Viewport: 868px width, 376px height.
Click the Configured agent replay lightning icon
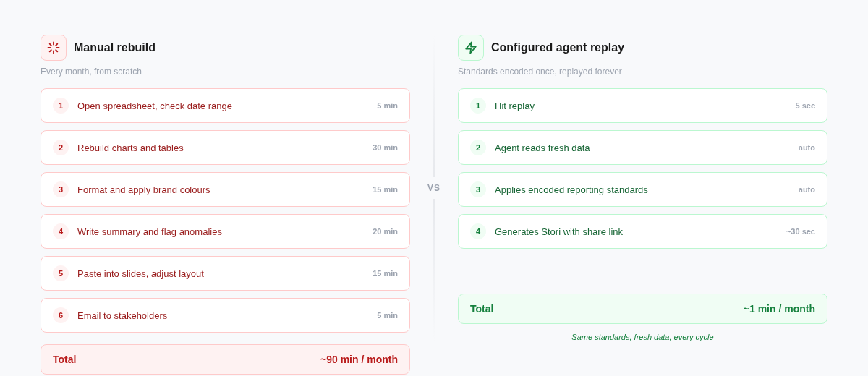point(471,48)
